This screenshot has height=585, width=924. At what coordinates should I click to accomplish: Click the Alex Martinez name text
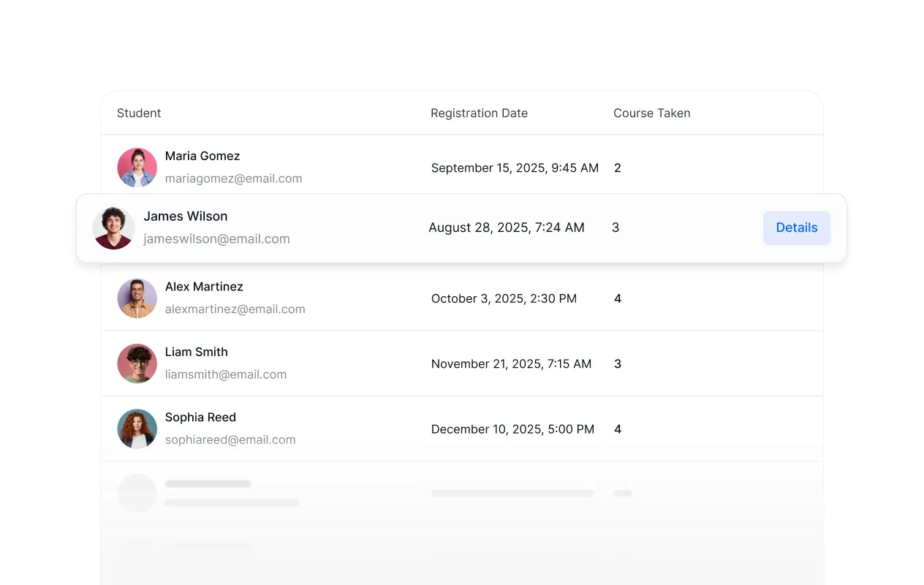pos(204,287)
